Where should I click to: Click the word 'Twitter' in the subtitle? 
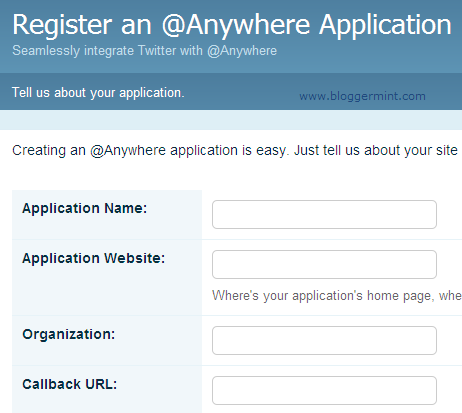(x=157, y=51)
